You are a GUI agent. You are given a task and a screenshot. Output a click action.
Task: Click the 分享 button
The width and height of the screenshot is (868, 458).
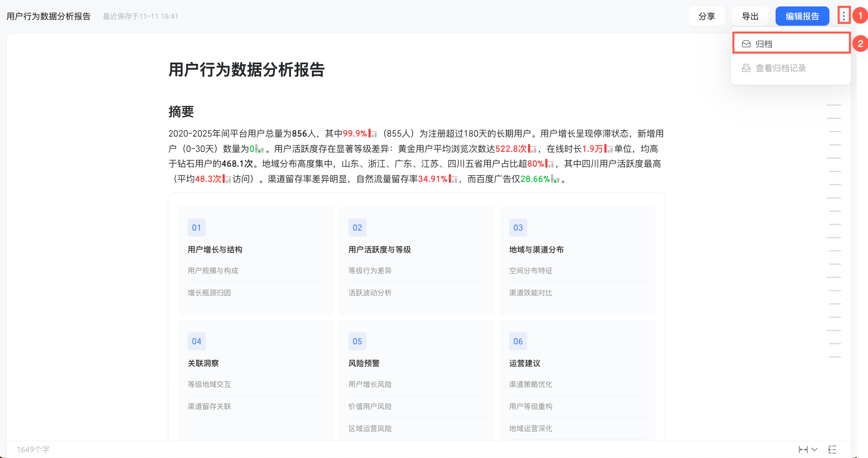coord(706,16)
